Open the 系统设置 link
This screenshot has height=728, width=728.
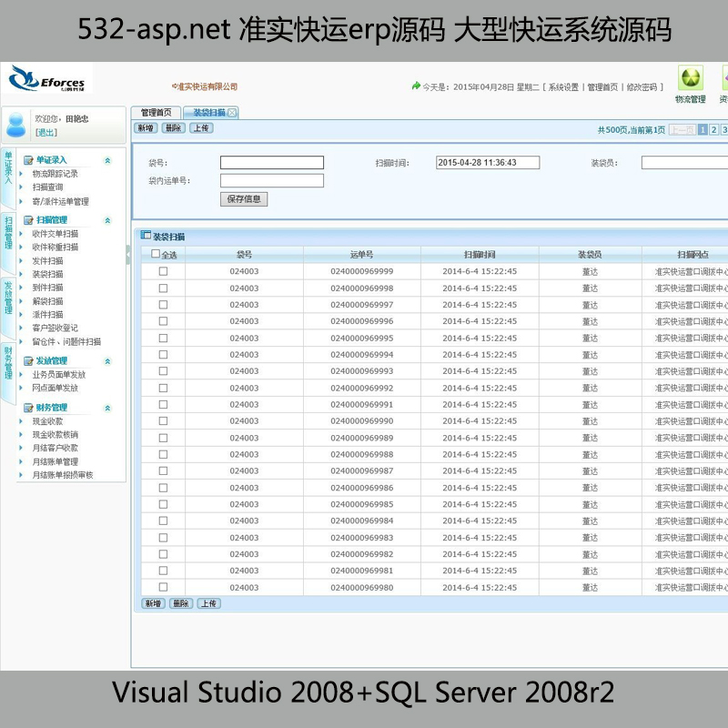click(563, 87)
